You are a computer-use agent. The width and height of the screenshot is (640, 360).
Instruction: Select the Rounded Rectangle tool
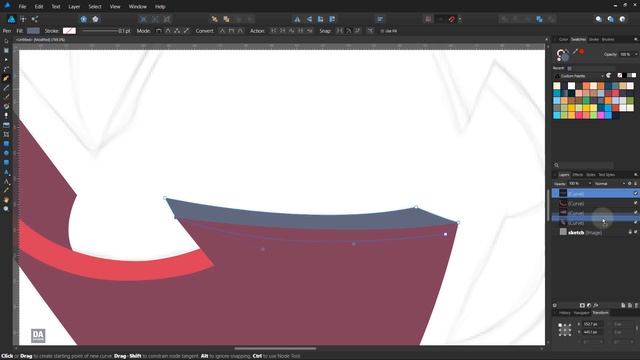(6, 162)
